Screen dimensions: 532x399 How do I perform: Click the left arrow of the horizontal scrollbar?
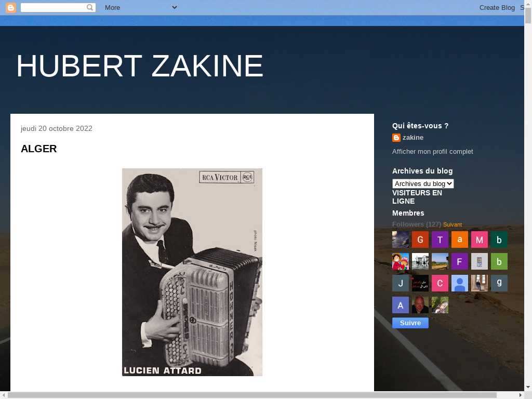click(x=4, y=395)
